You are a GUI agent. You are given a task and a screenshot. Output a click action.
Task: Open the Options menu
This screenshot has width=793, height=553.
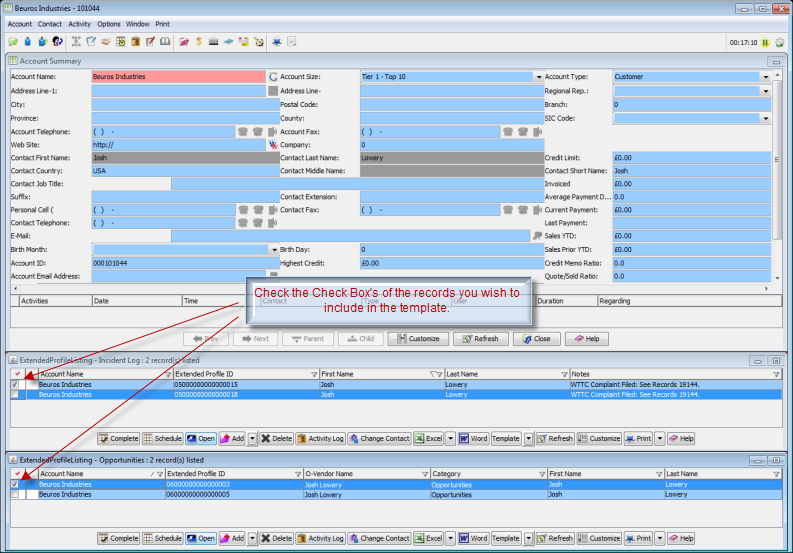[109, 24]
